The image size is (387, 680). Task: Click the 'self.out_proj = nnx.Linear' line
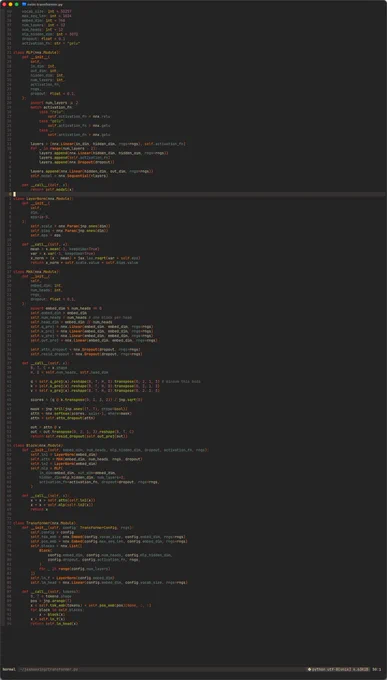click(94, 340)
